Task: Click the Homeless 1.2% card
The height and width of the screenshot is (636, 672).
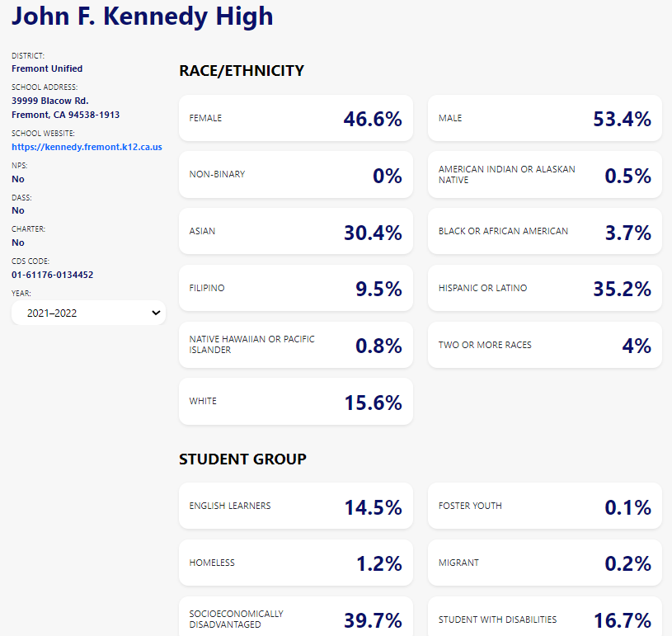Action: coord(295,563)
